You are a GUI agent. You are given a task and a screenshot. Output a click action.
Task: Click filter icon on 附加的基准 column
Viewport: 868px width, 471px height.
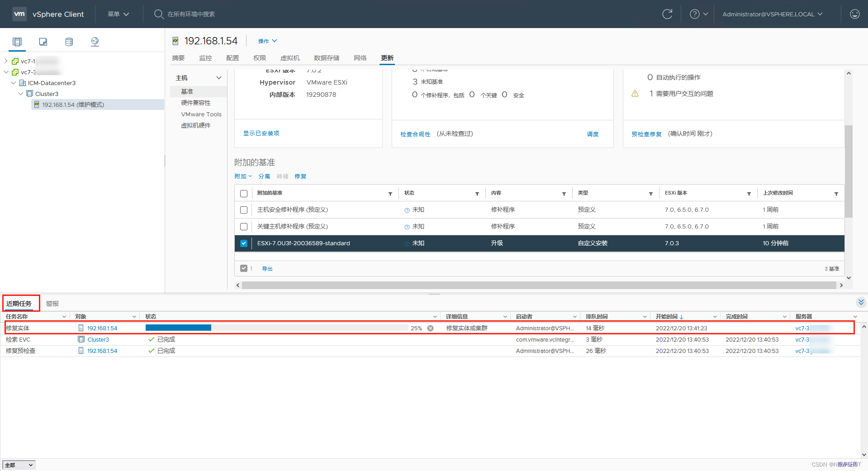[390, 194]
